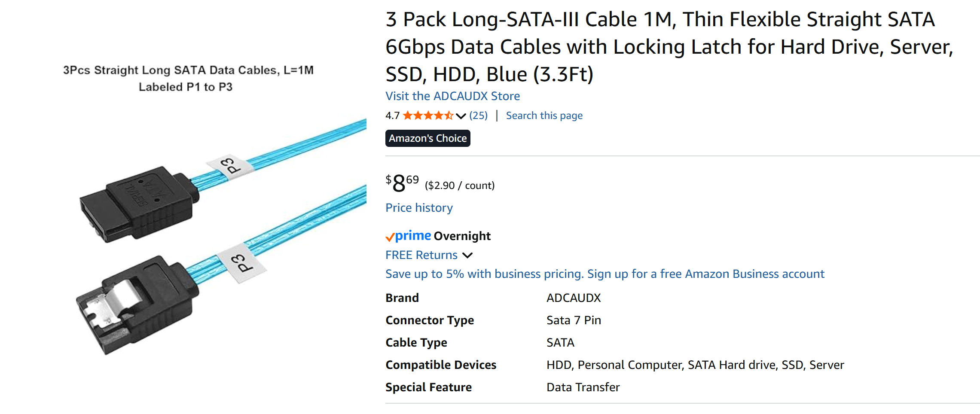The image size is (980, 414).
Task: Click the FREE Returns text link
Action: (421, 255)
